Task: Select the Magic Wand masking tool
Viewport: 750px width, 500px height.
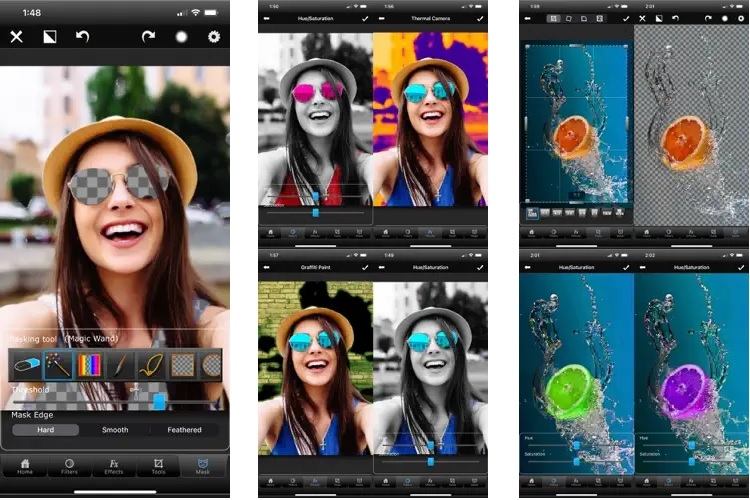Action: click(58, 365)
